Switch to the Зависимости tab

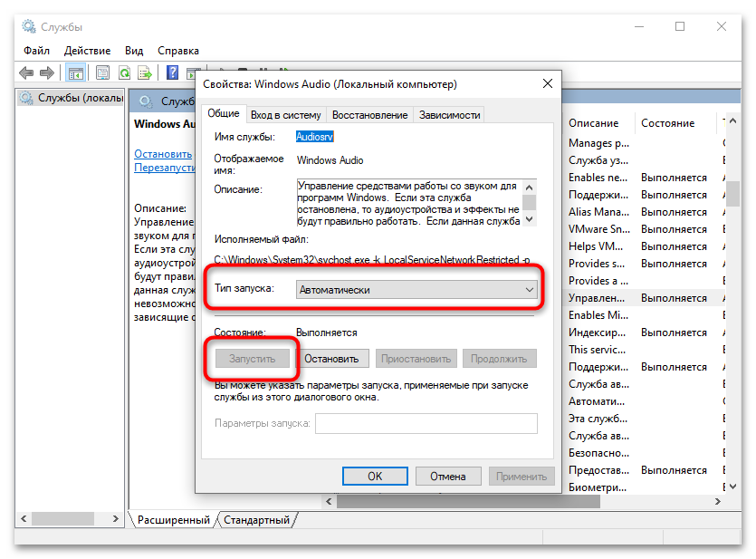[449, 115]
